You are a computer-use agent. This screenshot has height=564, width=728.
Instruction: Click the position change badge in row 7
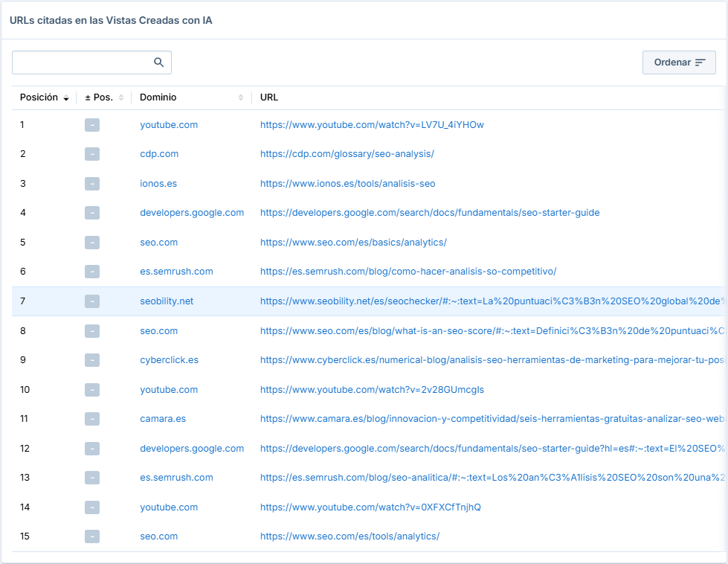(92, 301)
